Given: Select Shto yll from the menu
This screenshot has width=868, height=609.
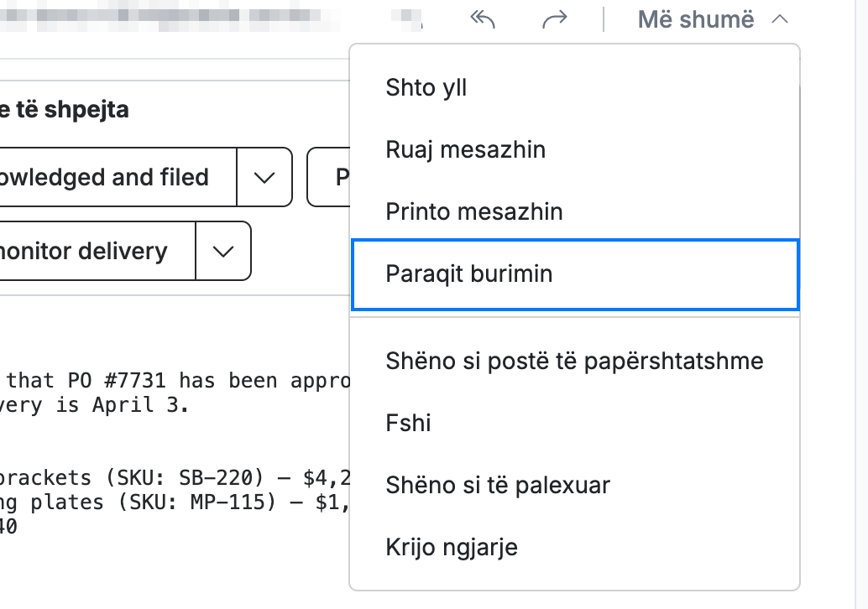Looking at the screenshot, I should pos(574,87).
